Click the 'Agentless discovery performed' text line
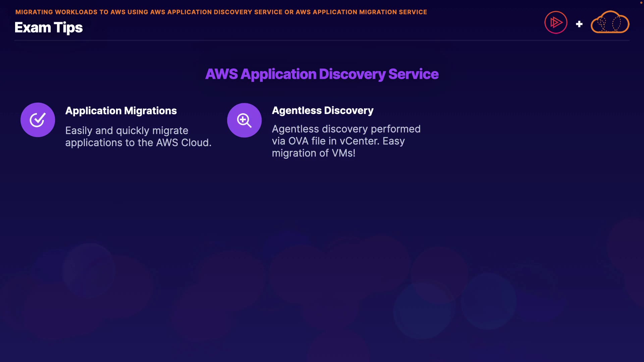This screenshot has width=644, height=362. pyautogui.click(x=346, y=129)
